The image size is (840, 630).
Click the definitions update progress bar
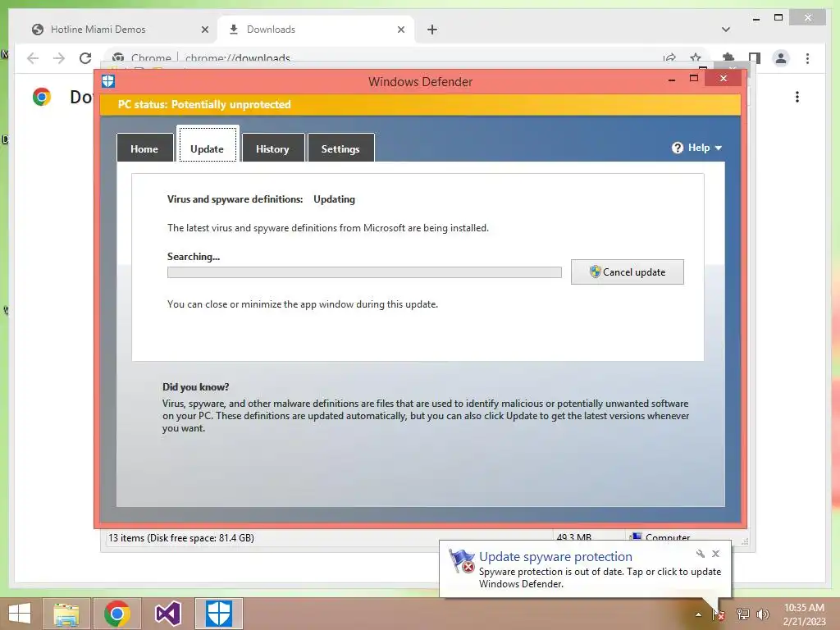pyautogui.click(x=364, y=272)
